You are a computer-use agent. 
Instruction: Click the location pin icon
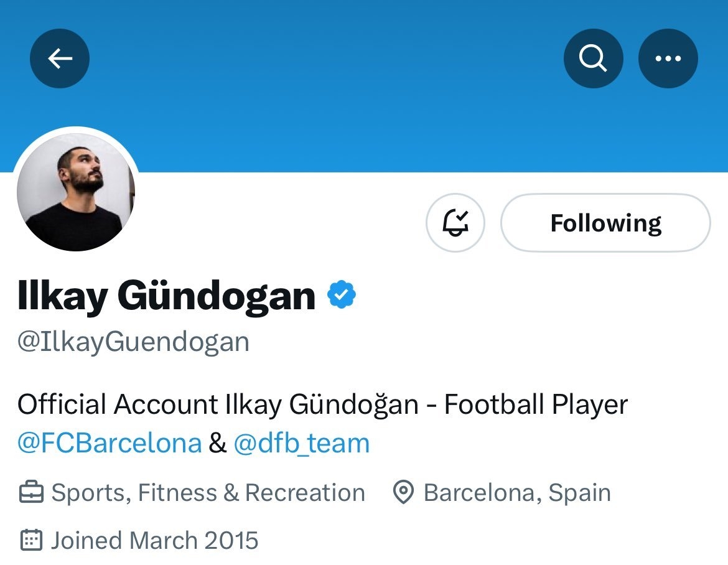(x=404, y=493)
